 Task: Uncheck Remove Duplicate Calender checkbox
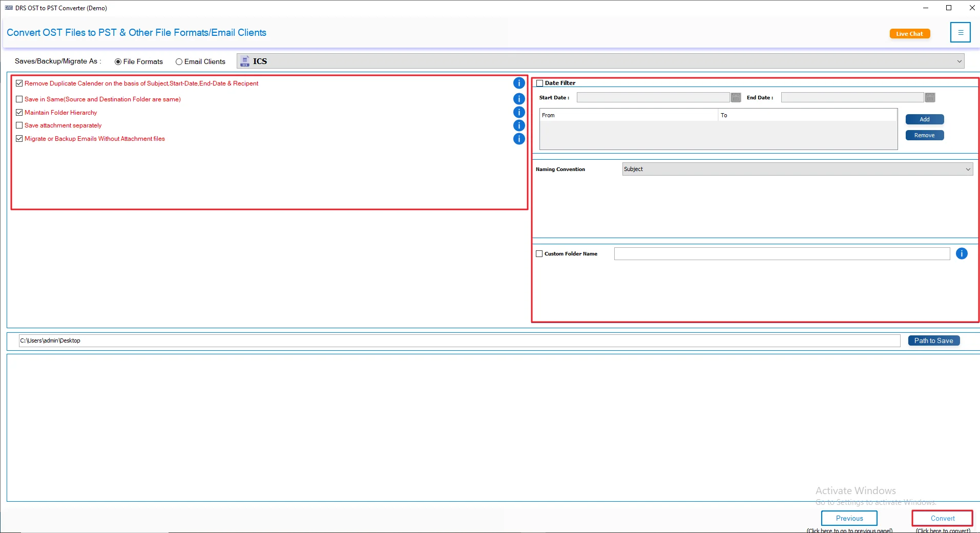tap(19, 83)
